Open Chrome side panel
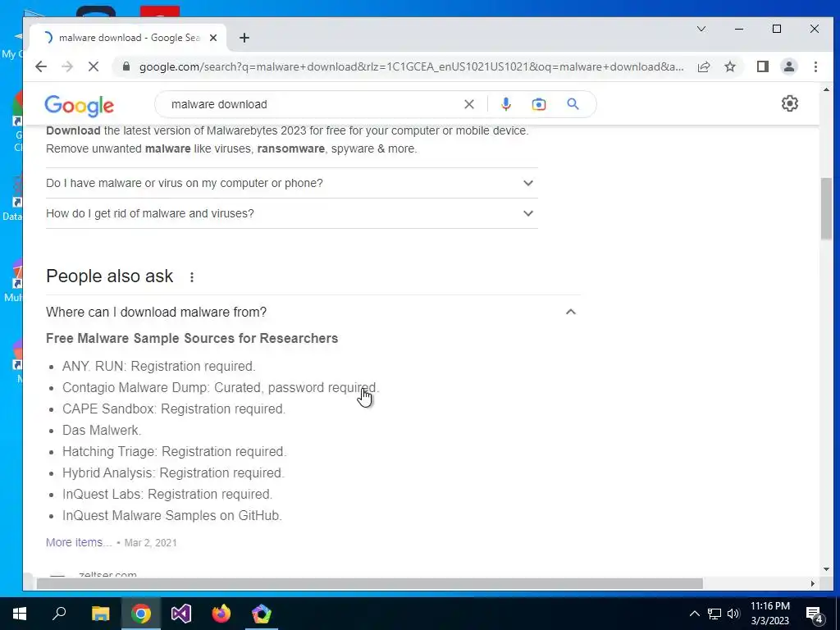 [x=762, y=66]
